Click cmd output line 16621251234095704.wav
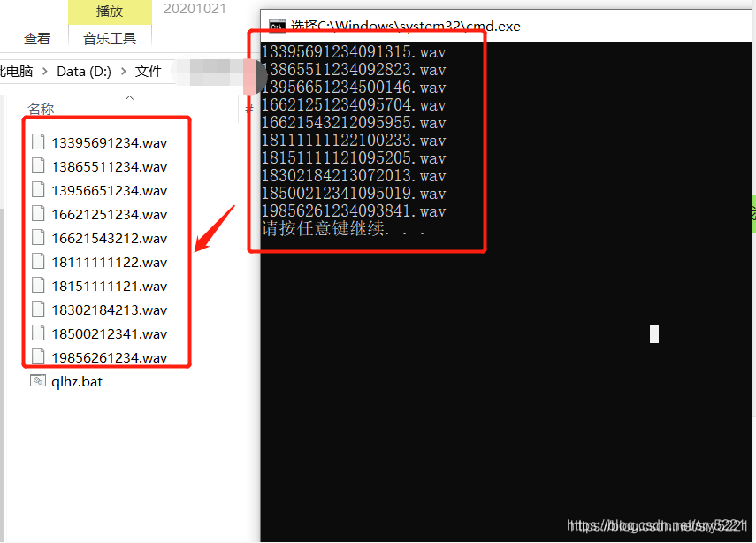This screenshot has width=756, height=543. 354,104
